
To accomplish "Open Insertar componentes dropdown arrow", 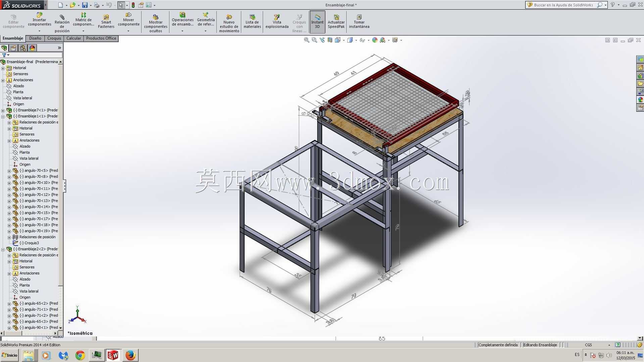I will click(x=39, y=31).
